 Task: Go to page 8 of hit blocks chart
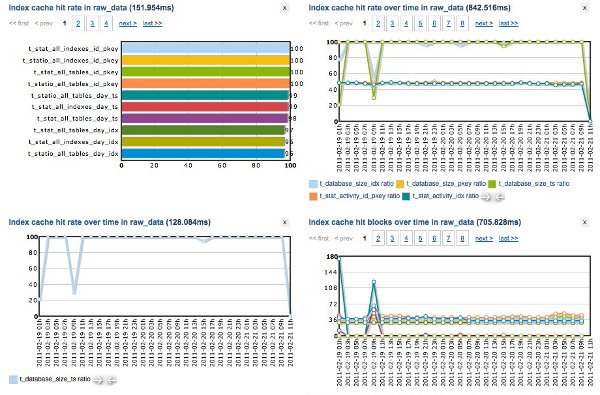(462, 238)
